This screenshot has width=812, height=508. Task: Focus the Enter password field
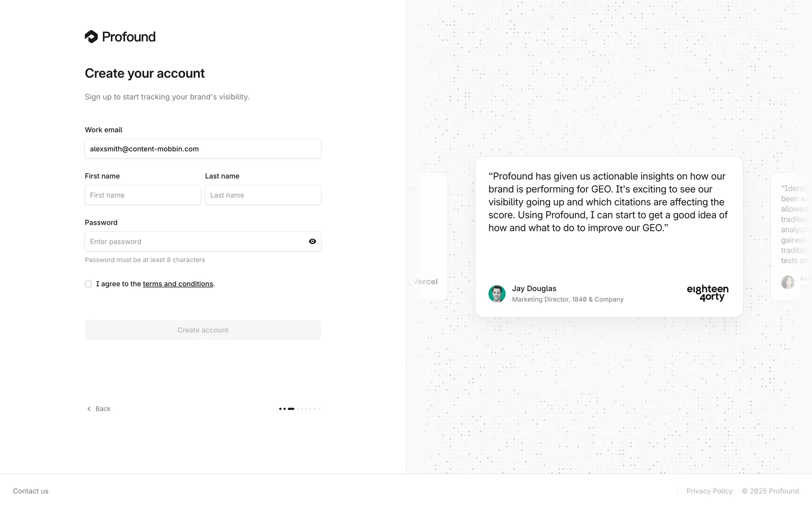coord(197,241)
